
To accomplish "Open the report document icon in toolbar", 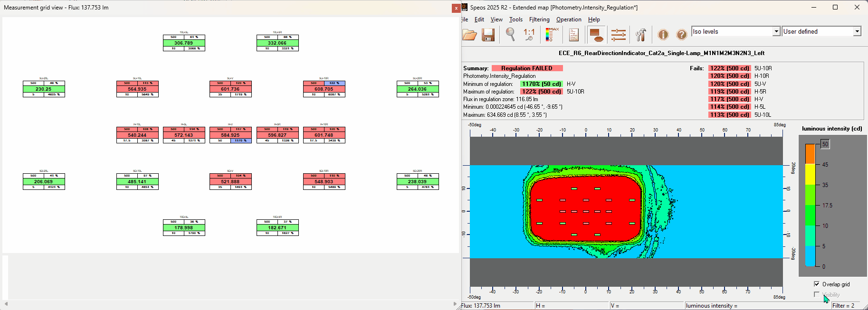I will [x=573, y=35].
